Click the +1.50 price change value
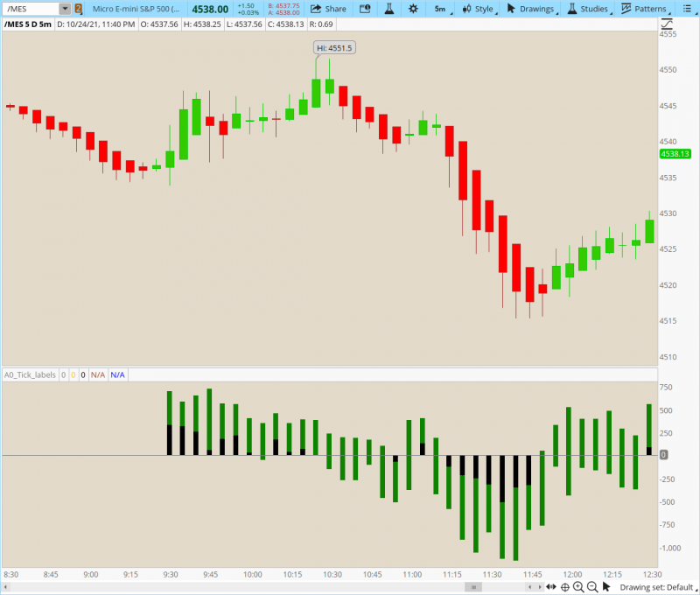 246,6
